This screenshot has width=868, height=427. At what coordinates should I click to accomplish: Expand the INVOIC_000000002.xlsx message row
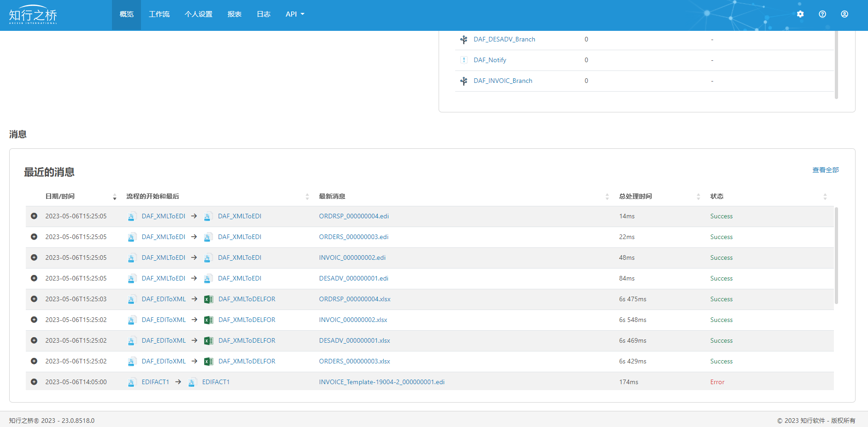tap(34, 320)
